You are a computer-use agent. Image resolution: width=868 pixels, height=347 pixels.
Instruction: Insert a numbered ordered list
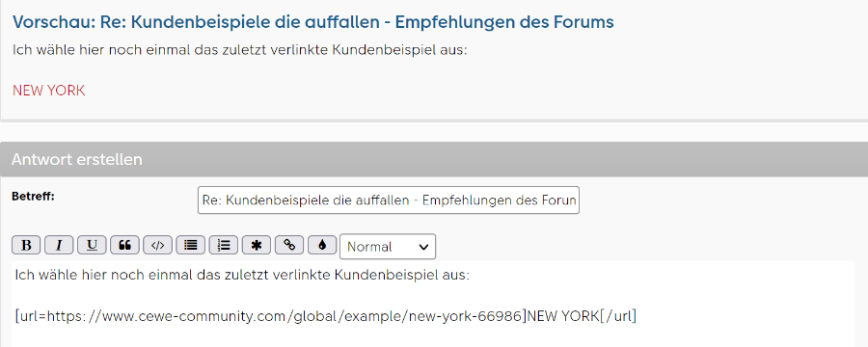224,245
